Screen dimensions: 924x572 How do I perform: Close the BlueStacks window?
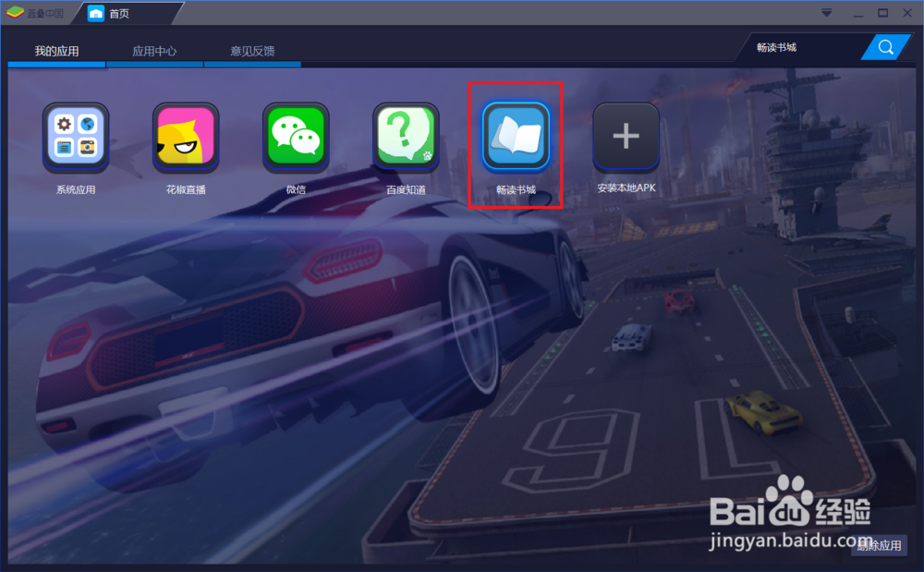coord(907,13)
